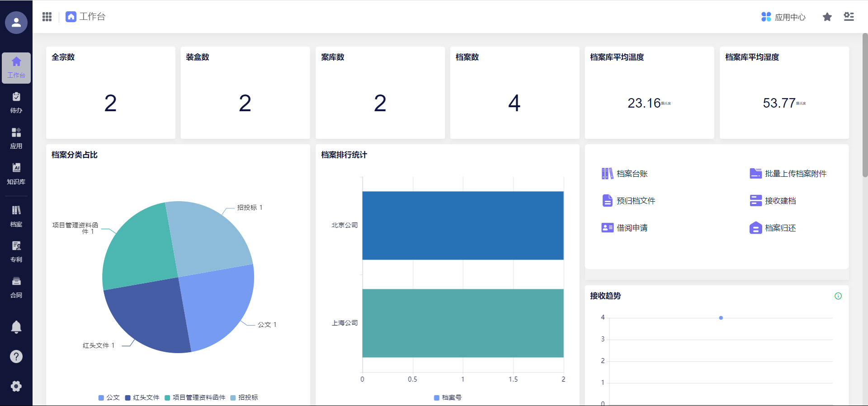Screen dimensions: 868x406
Task: Click the user avatar icon
Action: (16, 22)
